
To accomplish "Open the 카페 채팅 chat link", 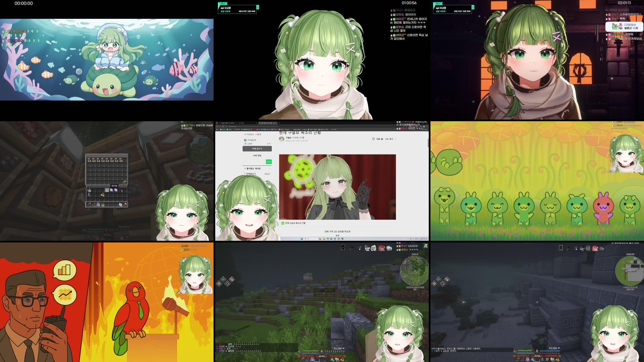I will [257, 156].
